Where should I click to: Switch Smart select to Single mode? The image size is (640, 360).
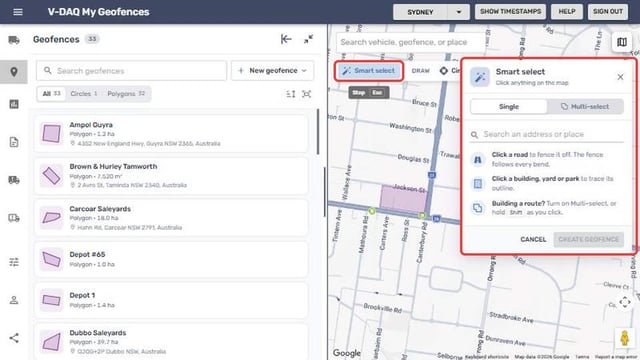[509, 107]
